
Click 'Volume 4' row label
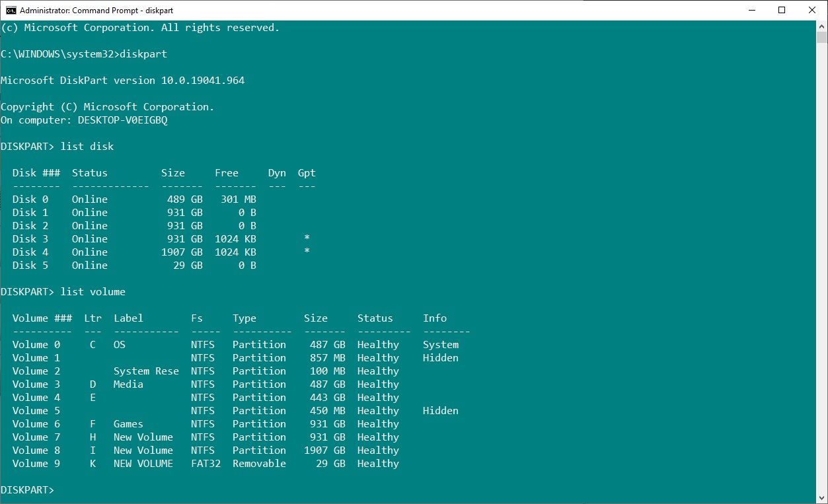(36, 398)
